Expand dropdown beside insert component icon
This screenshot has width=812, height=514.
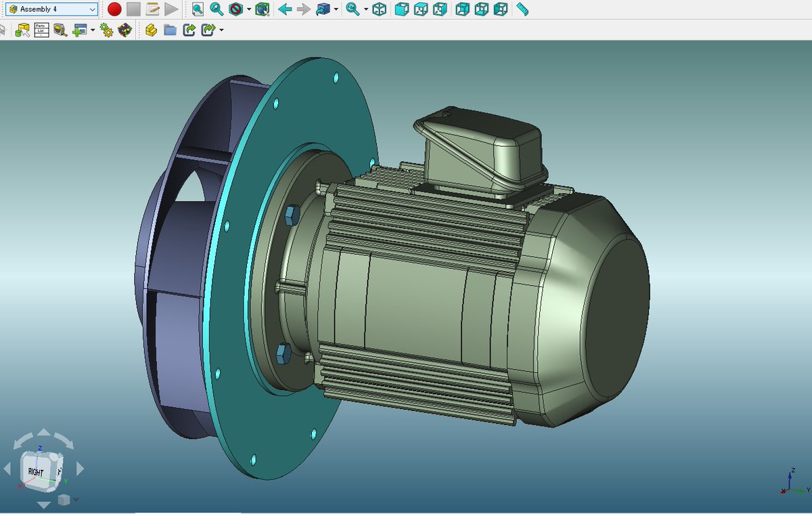coord(93,30)
